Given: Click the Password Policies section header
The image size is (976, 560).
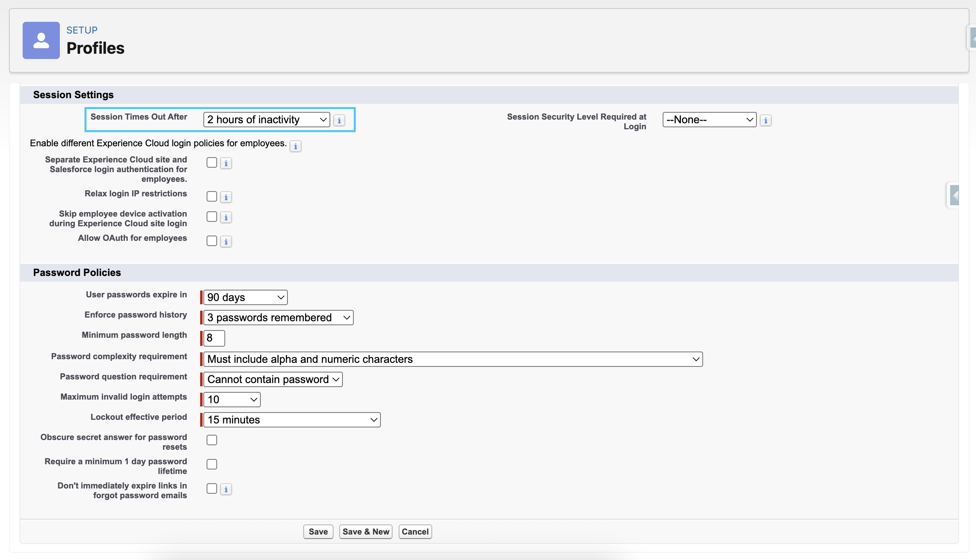Looking at the screenshot, I should coord(77,273).
